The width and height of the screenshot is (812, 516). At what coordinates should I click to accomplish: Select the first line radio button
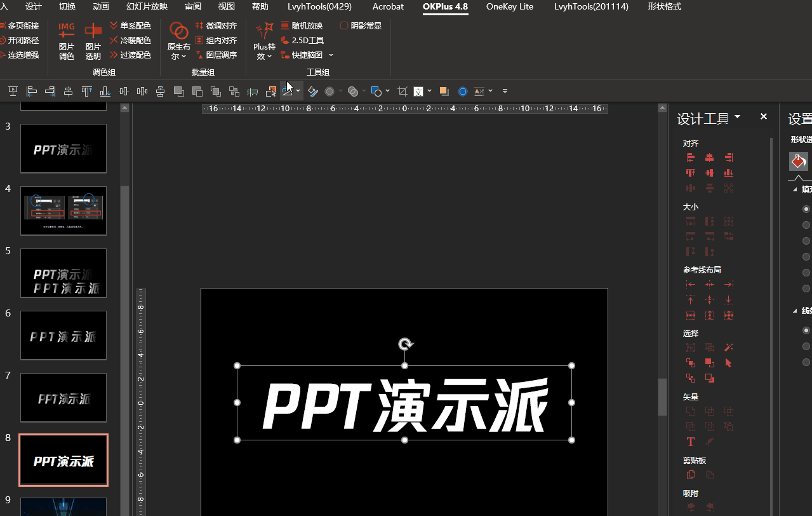(806, 330)
